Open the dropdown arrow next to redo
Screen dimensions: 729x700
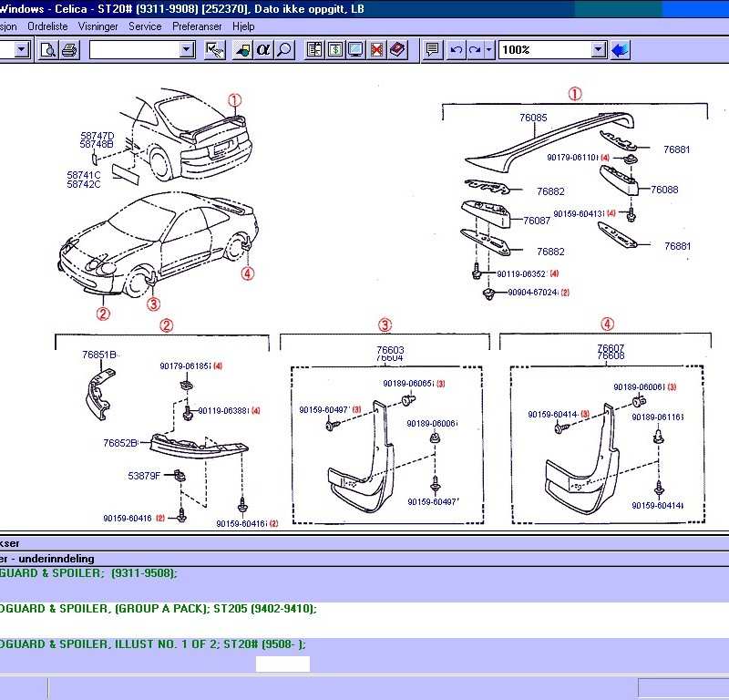488,50
